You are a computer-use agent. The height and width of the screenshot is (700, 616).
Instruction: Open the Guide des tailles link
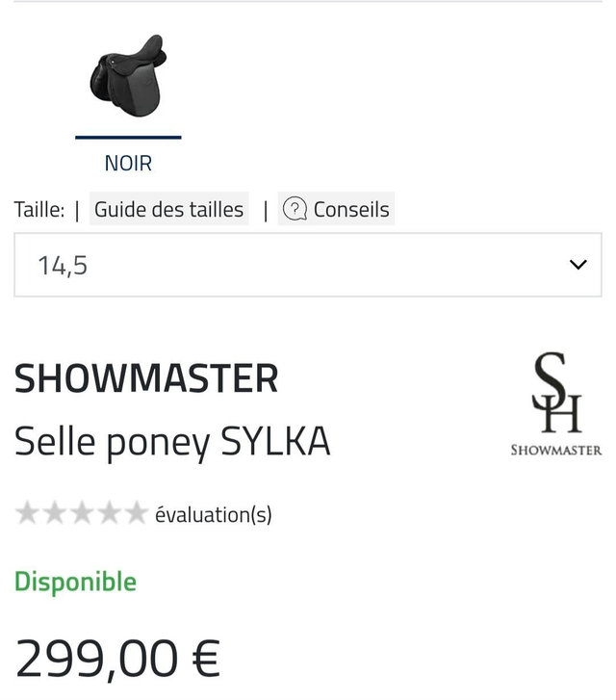point(168,209)
